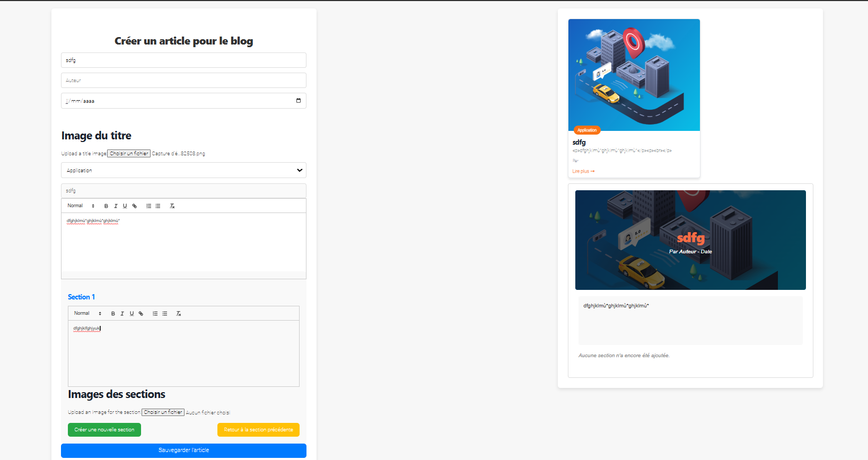This screenshot has height=460, width=868.
Task: Apply bullet list in Section 1 editor
Action: (x=165, y=314)
